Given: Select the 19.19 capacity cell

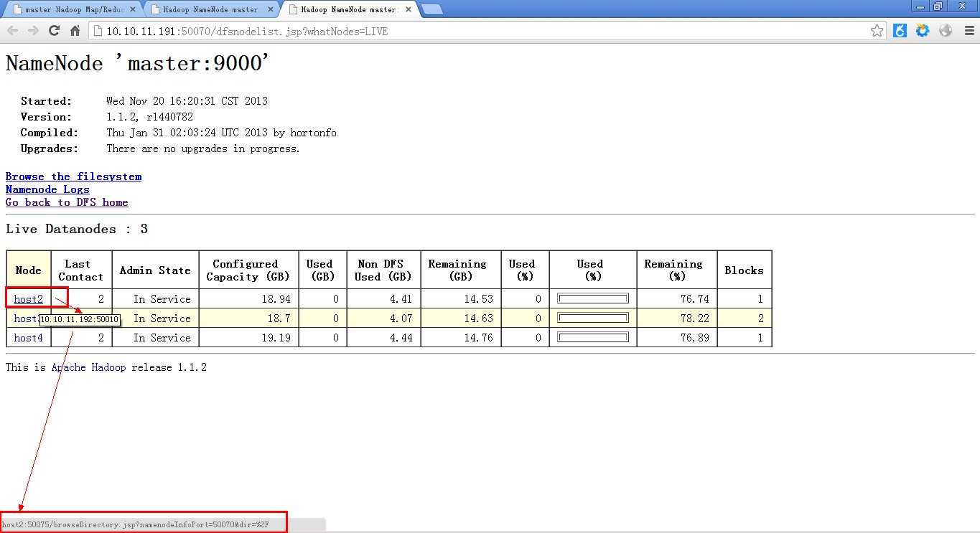Looking at the screenshot, I should (x=248, y=337).
